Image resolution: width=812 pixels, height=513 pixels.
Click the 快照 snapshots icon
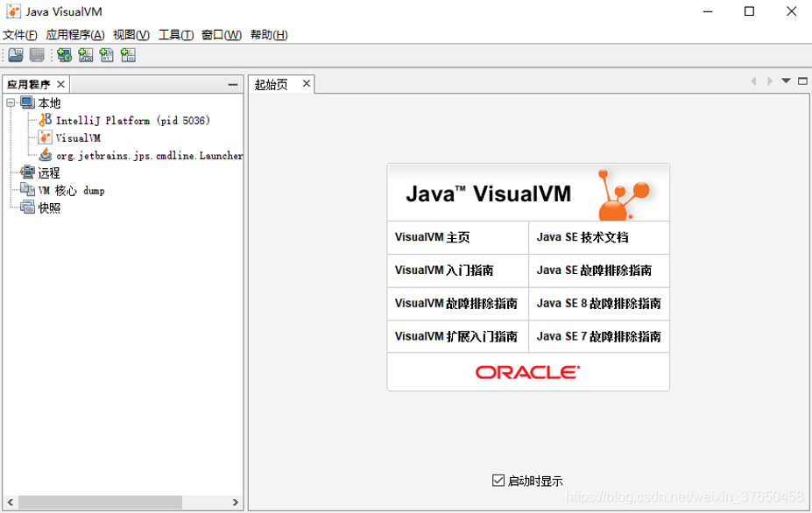pos(27,207)
